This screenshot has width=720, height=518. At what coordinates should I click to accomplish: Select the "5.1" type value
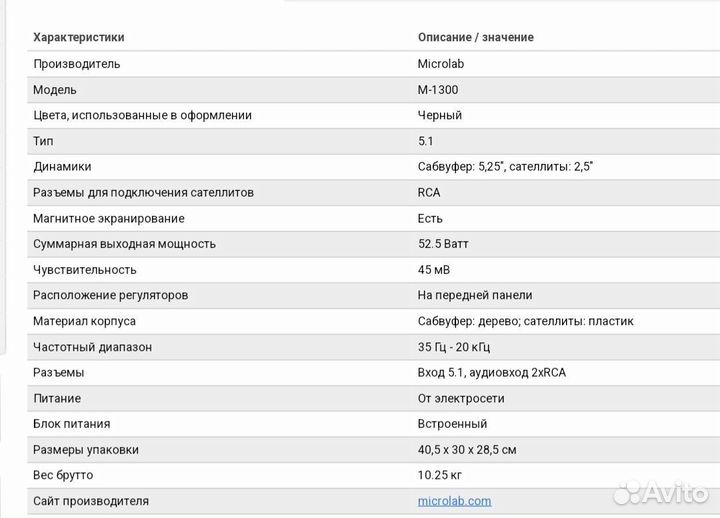[x=426, y=141]
